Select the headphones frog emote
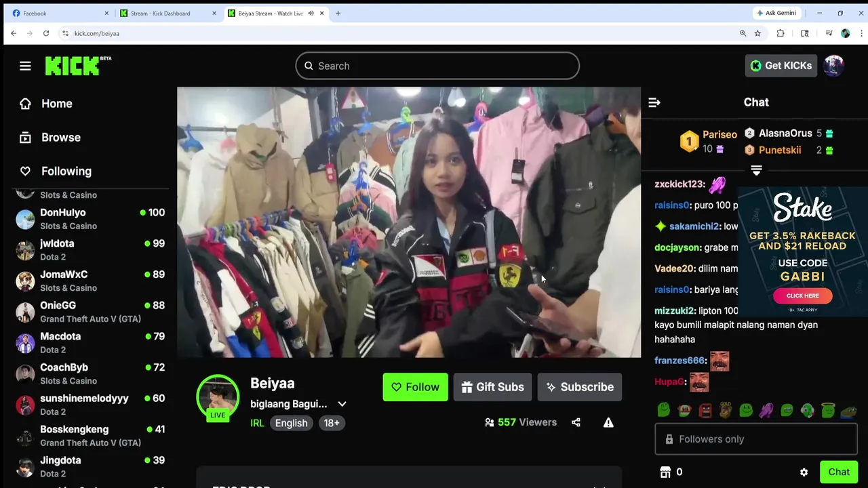868x488 pixels. click(807, 410)
